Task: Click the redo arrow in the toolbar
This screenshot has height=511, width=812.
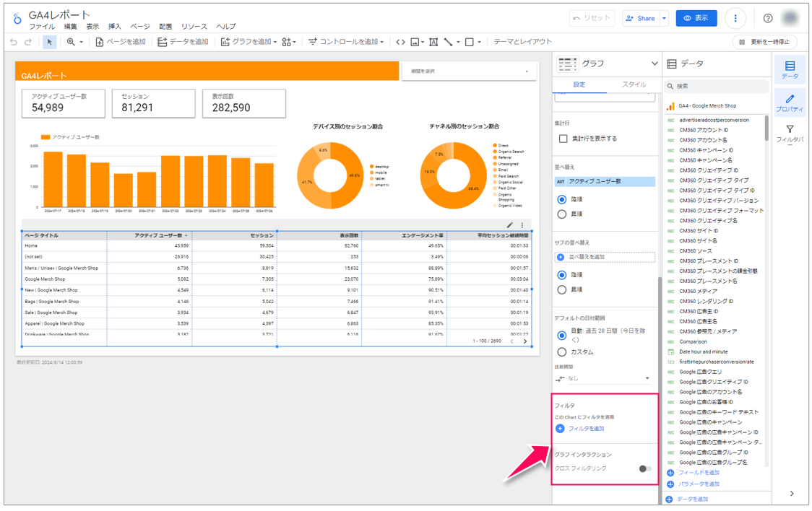Action: tap(28, 42)
